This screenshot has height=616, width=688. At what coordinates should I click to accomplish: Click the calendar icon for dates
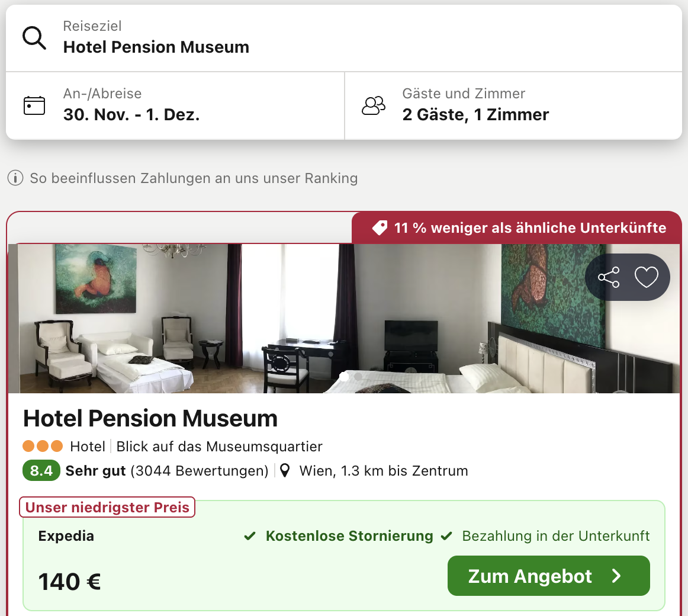[x=34, y=105]
